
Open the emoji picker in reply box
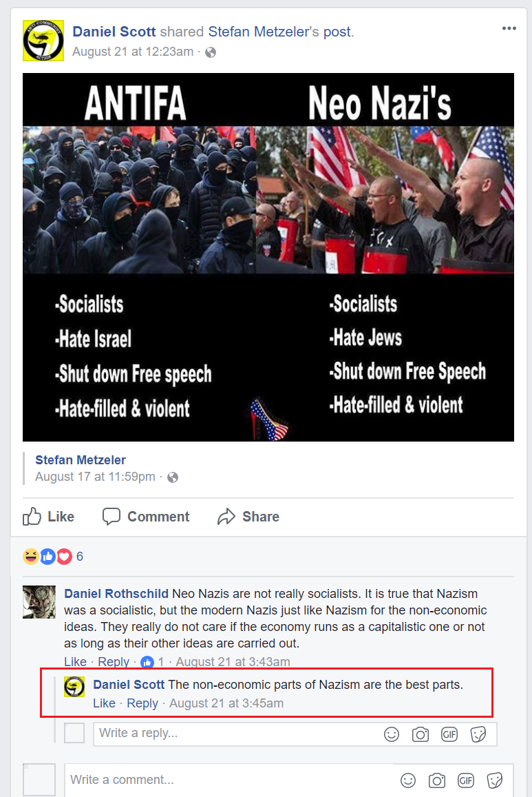(392, 734)
